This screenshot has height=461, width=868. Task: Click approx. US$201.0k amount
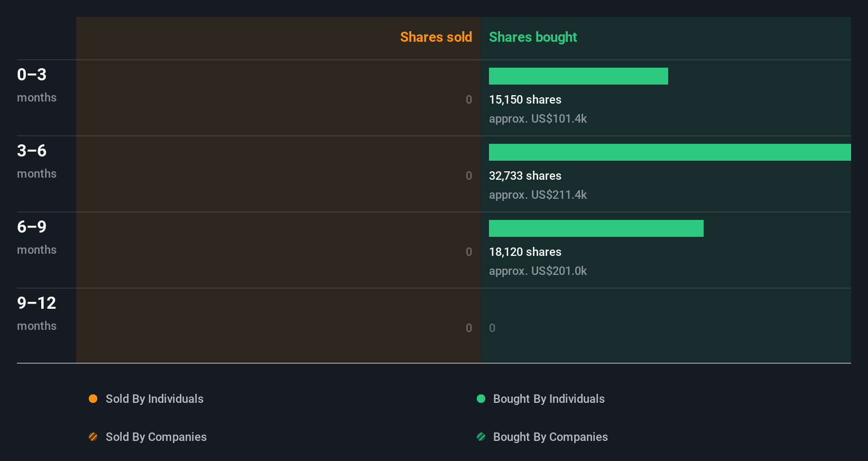pyautogui.click(x=538, y=271)
